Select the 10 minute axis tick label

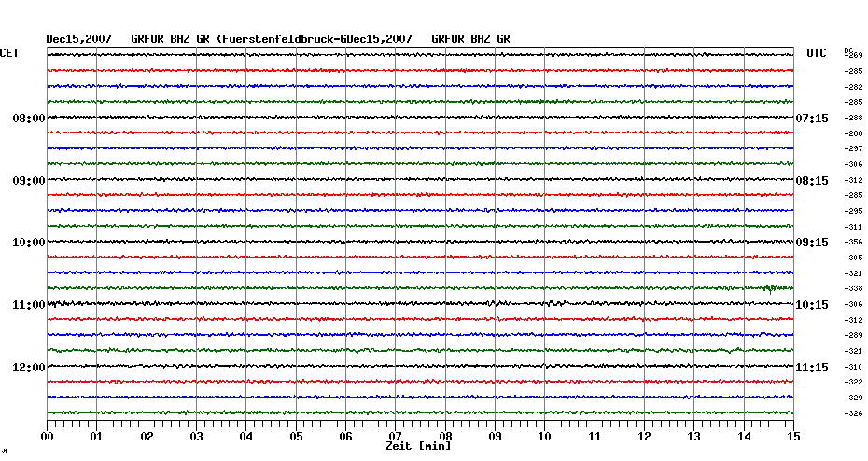[545, 437]
